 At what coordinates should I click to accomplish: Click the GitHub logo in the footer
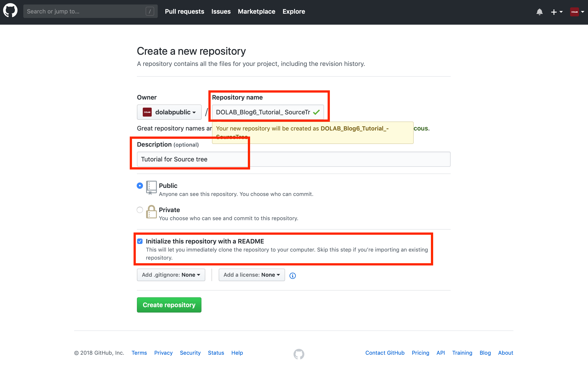[x=299, y=353]
